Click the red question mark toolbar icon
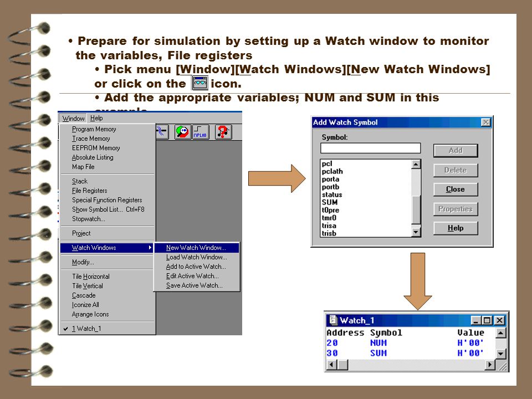 point(223,132)
